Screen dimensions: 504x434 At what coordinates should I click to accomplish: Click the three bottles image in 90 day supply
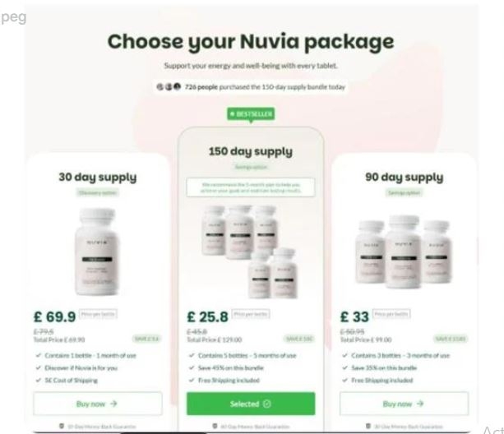coord(404,252)
